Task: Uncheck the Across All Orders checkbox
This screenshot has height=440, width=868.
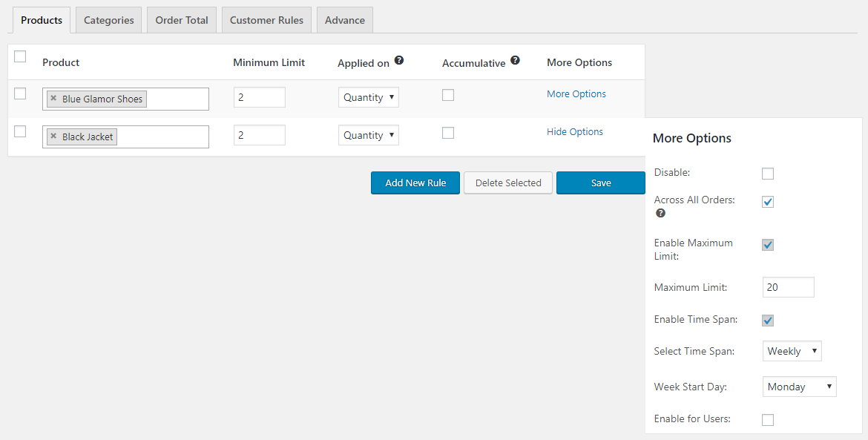Action: coord(768,202)
